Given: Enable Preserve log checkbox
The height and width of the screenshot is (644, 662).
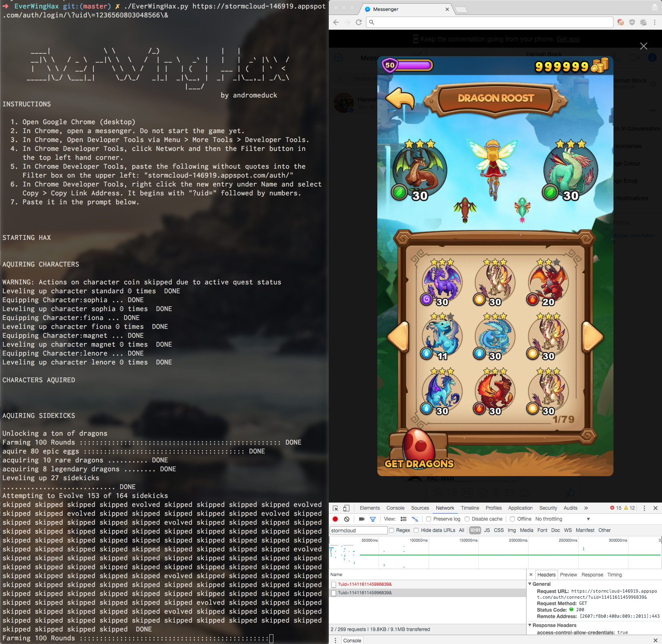Looking at the screenshot, I should pyautogui.click(x=429, y=519).
